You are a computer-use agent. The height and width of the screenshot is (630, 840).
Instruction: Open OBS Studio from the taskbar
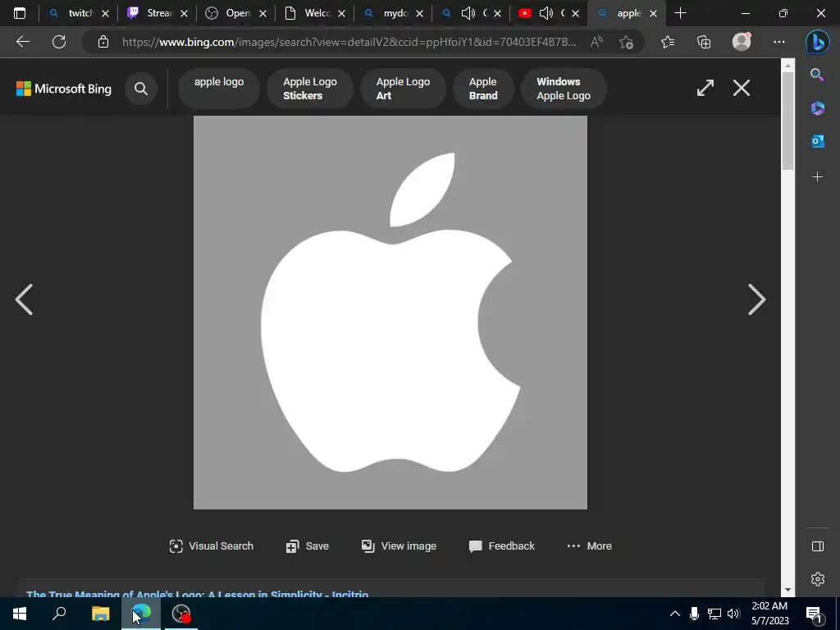coord(181,614)
